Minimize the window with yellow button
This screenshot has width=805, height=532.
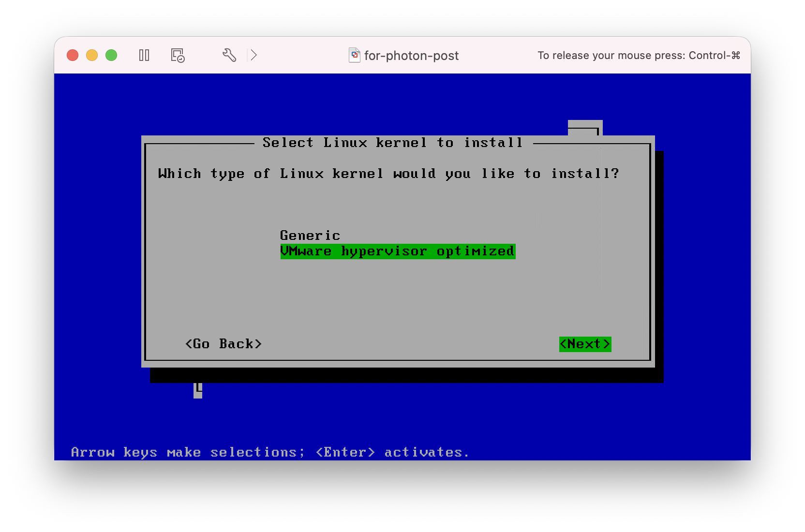click(92, 55)
